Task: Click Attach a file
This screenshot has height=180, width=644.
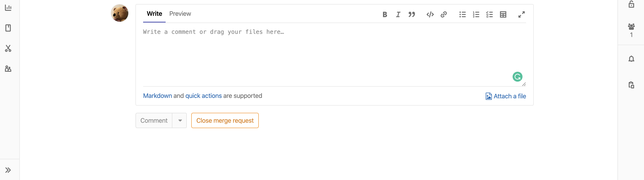Action: coord(506,96)
